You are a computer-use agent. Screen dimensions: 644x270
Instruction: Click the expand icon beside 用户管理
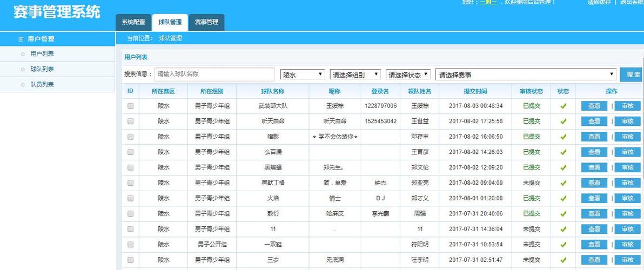coord(21,39)
